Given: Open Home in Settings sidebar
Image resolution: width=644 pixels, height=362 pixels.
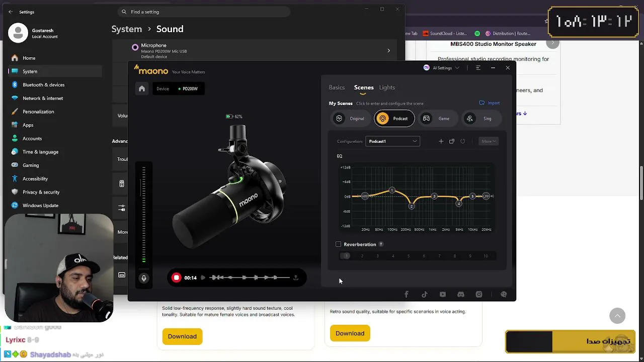Looking at the screenshot, I should coord(55,58).
